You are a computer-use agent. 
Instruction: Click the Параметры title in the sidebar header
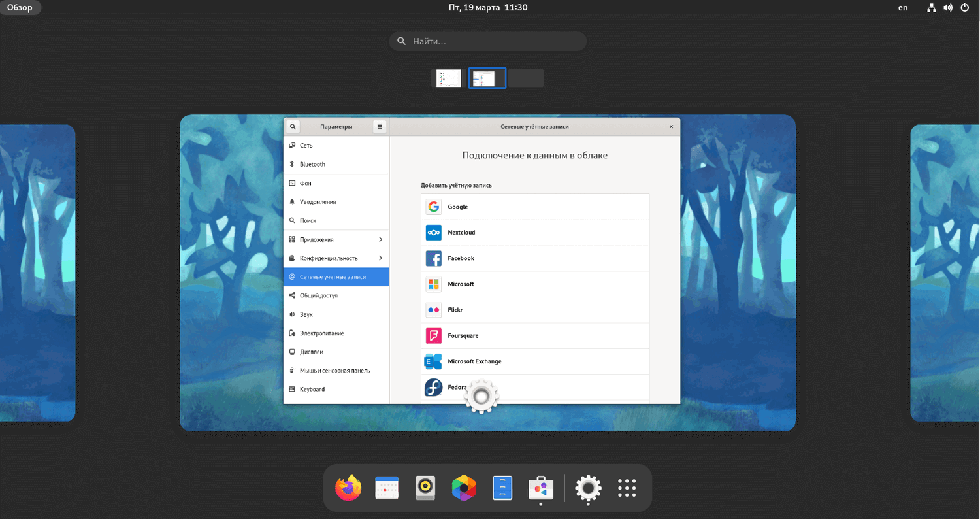point(336,127)
